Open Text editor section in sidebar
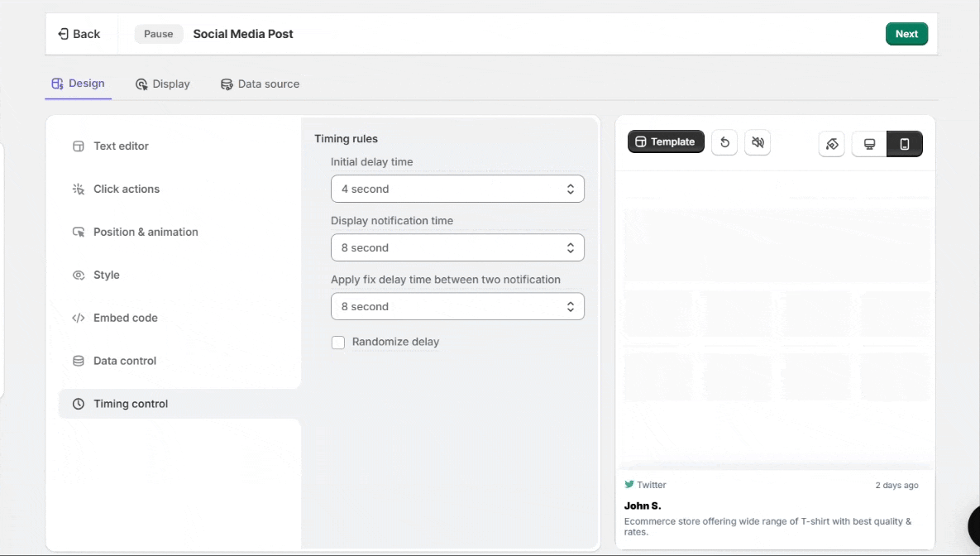The height and width of the screenshot is (556, 980). point(121,146)
